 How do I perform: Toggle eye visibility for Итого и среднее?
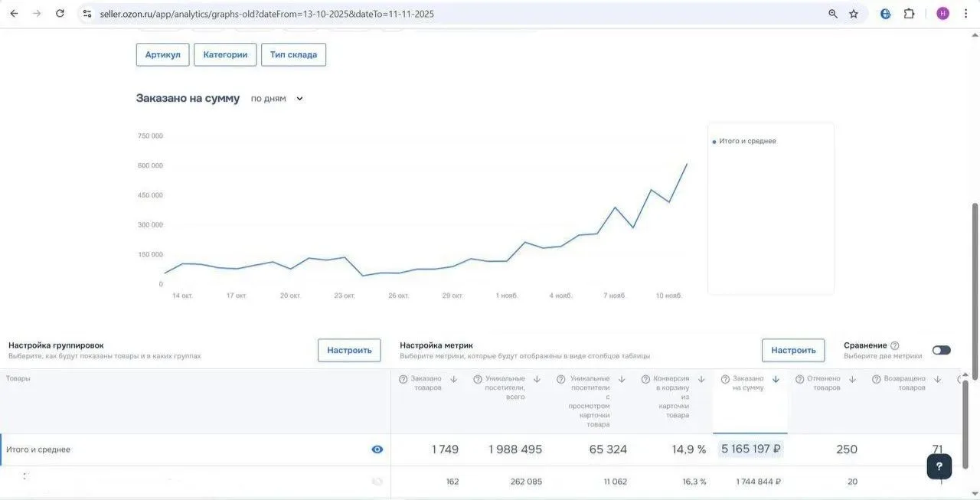(x=377, y=449)
